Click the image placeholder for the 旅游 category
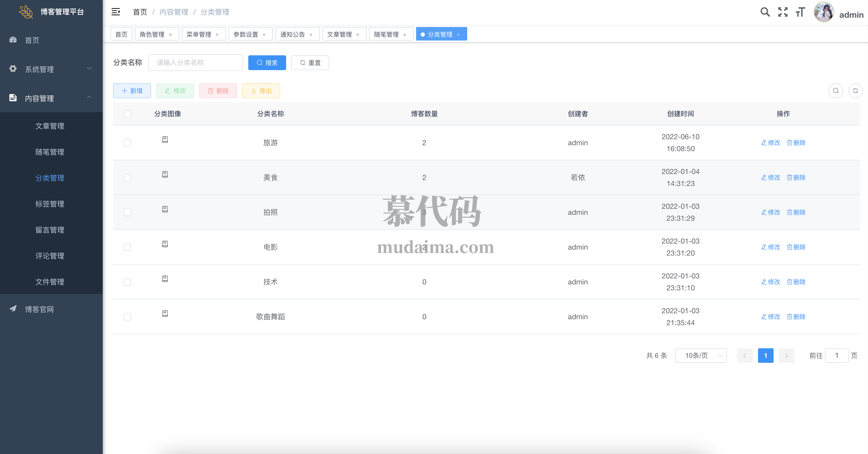The height and width of the screenshot is (454, 868). [x=165, y=140]
